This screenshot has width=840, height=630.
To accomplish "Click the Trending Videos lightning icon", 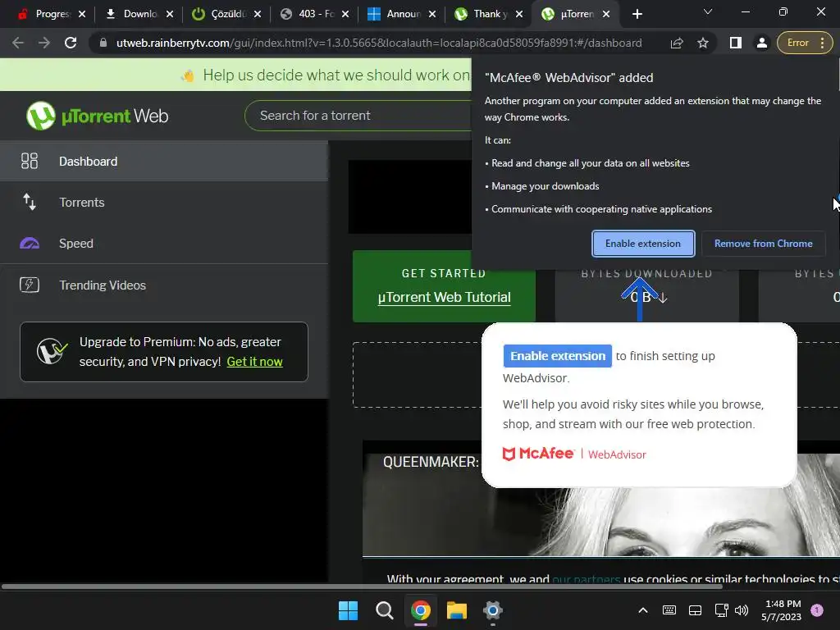I will click(x=30, y=285).
